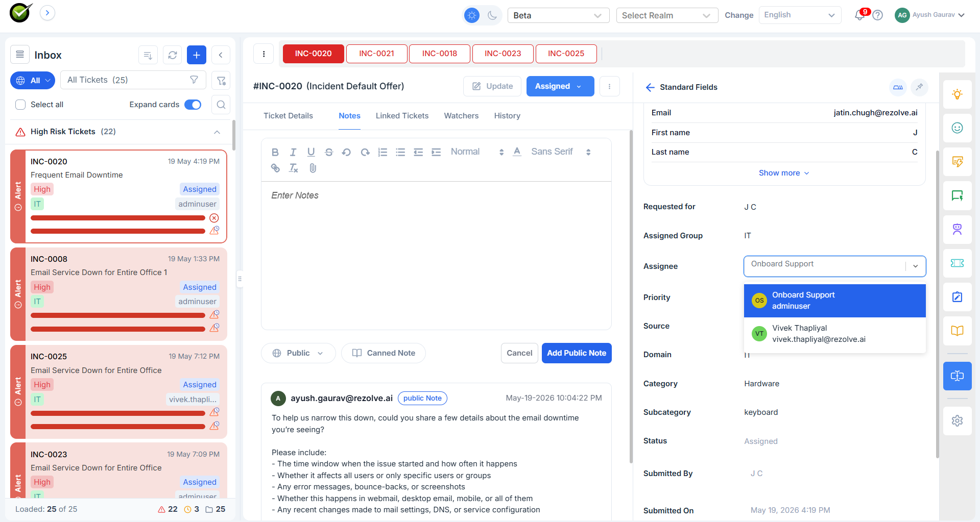The image size is (980, 522).
Task: Go back from Standard Fields
Action: pyautogui.click(x=650, y=87)
